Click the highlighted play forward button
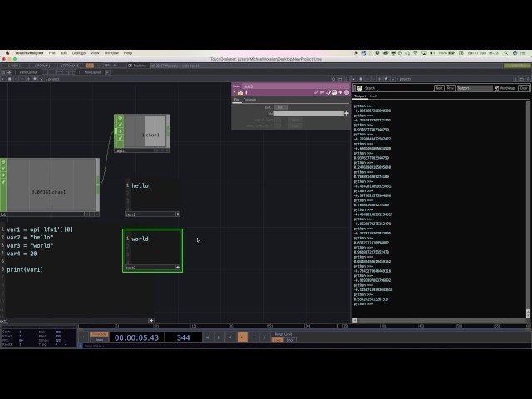532x399 pixels. [242, 337]
